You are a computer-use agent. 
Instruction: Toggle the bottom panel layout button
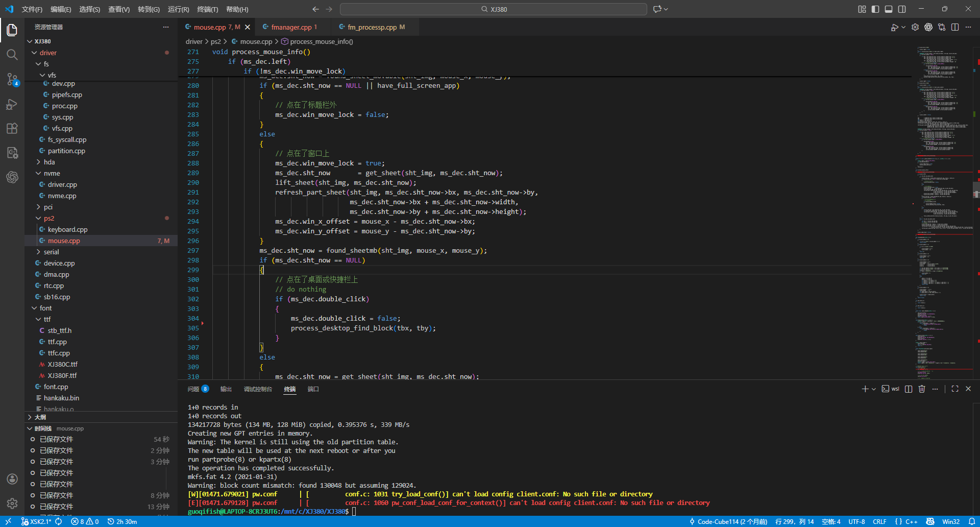pos(889,9)
